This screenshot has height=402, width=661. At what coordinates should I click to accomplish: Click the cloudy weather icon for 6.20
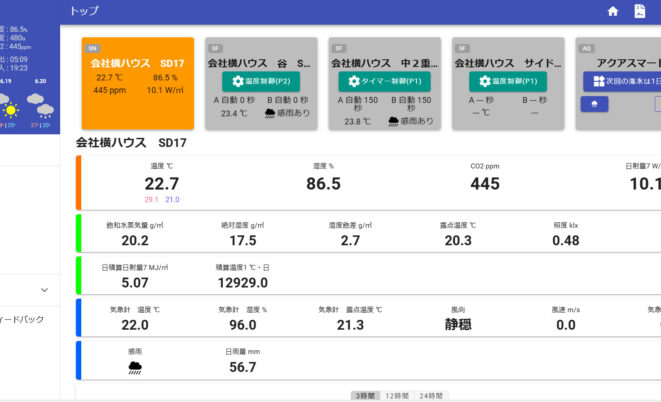(40, 105)
